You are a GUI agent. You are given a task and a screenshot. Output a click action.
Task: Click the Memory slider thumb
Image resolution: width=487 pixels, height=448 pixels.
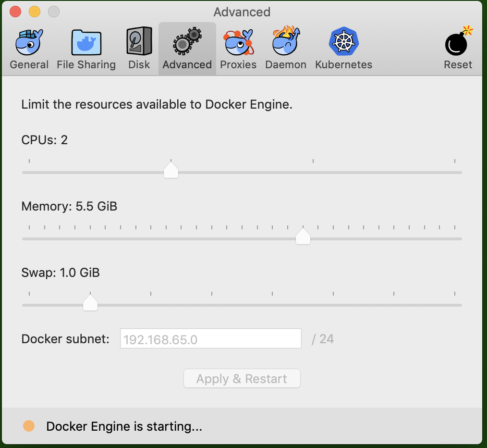pyautogui.click(x=303, y=236)
